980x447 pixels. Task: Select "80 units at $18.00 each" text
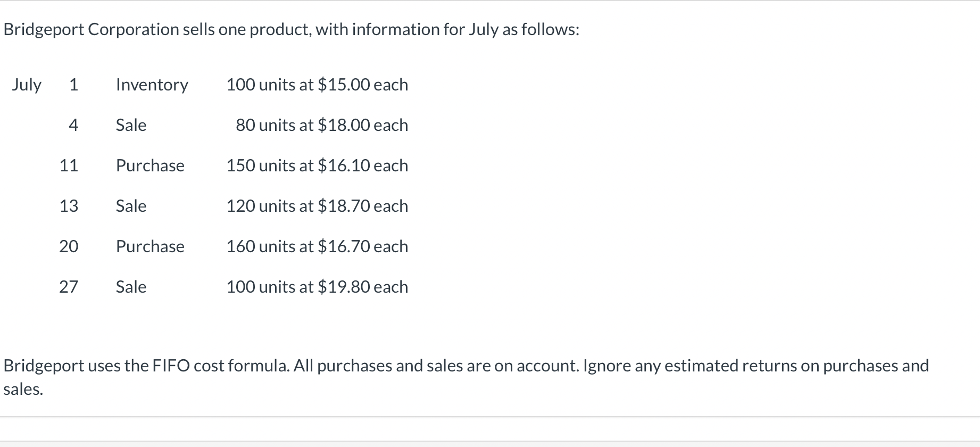coord(322,125)
